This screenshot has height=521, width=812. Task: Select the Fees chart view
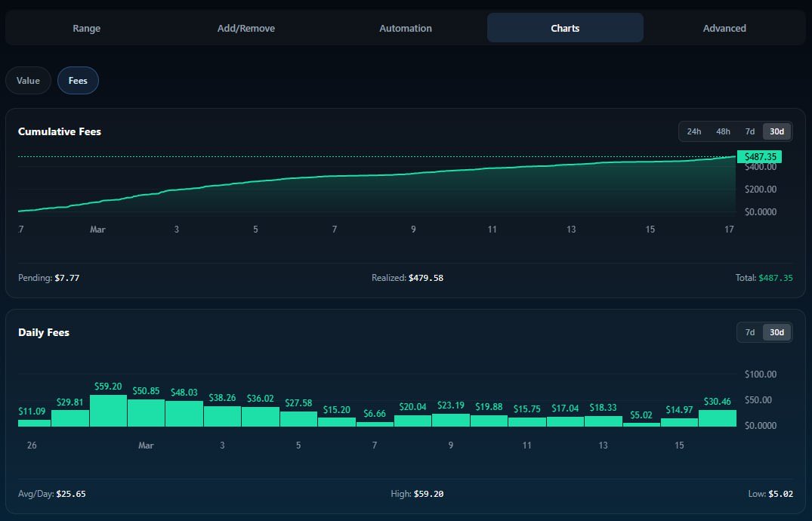pos(78,80)
